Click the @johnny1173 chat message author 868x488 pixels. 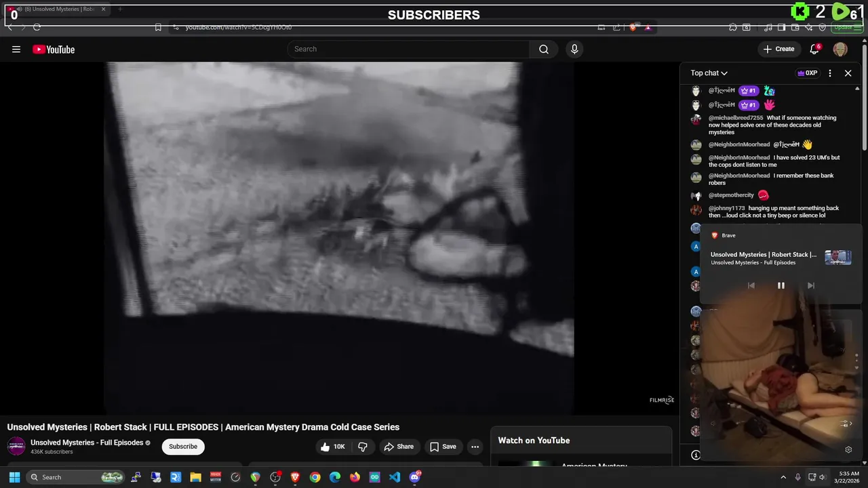click(x=727, y=208)
